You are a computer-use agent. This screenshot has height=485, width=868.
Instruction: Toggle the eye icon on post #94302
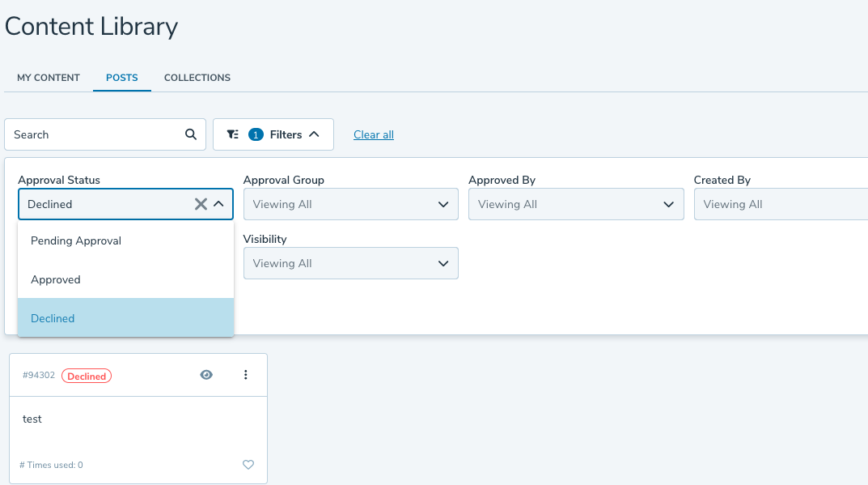(206, 375)
